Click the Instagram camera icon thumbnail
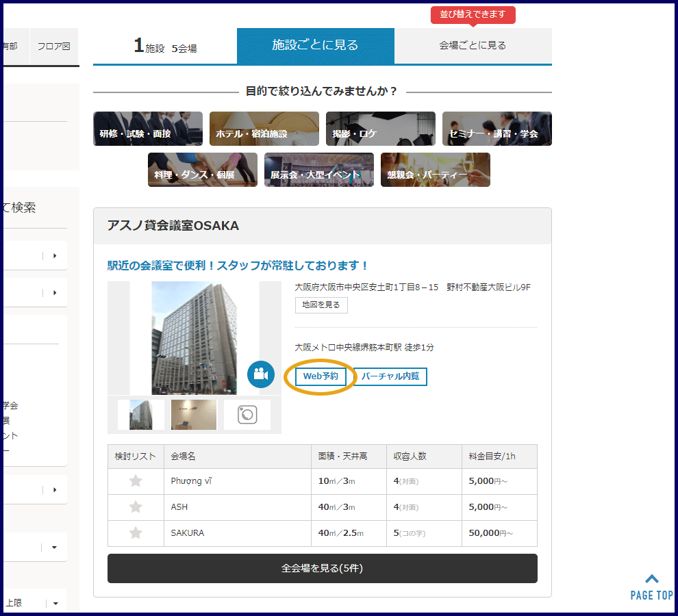The width and height of the screenshot is (678, 616). click(x=247, y=415)
